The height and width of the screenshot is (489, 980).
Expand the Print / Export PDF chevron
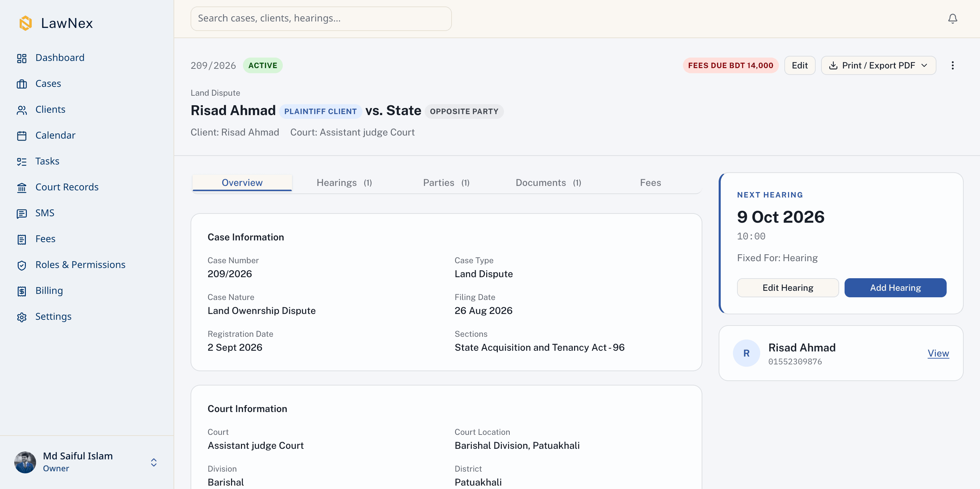(924, 65)
